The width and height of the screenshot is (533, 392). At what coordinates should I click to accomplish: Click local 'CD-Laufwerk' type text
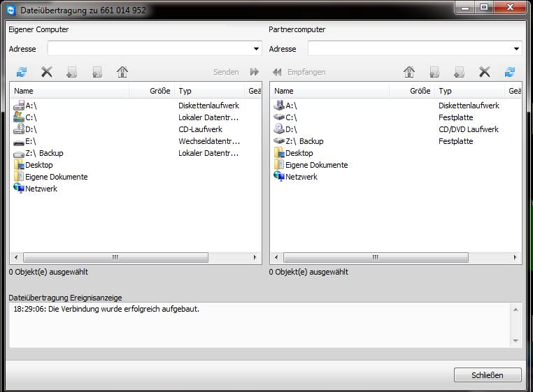point(200,129)
